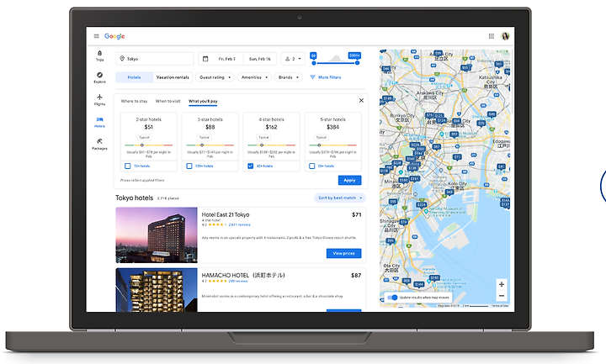Open the Hotel East 21 Tokyo photo

tap(157, 235)
